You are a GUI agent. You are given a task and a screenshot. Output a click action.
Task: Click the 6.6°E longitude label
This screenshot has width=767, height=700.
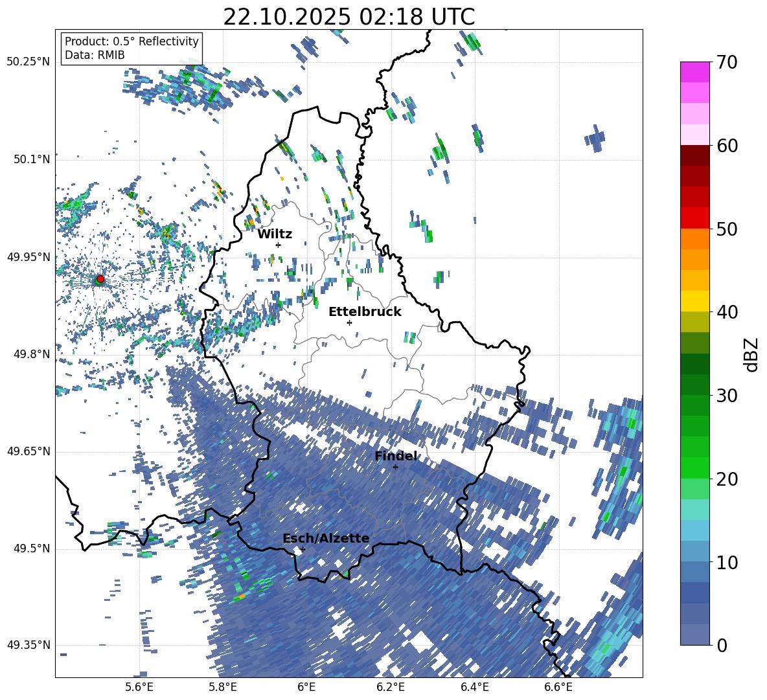[558, 687]
